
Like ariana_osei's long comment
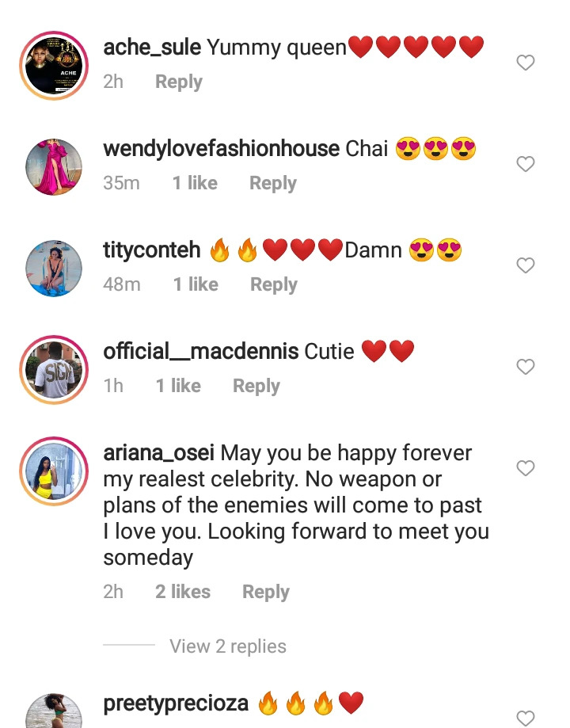pyautogui.click(x=526, y=468)
